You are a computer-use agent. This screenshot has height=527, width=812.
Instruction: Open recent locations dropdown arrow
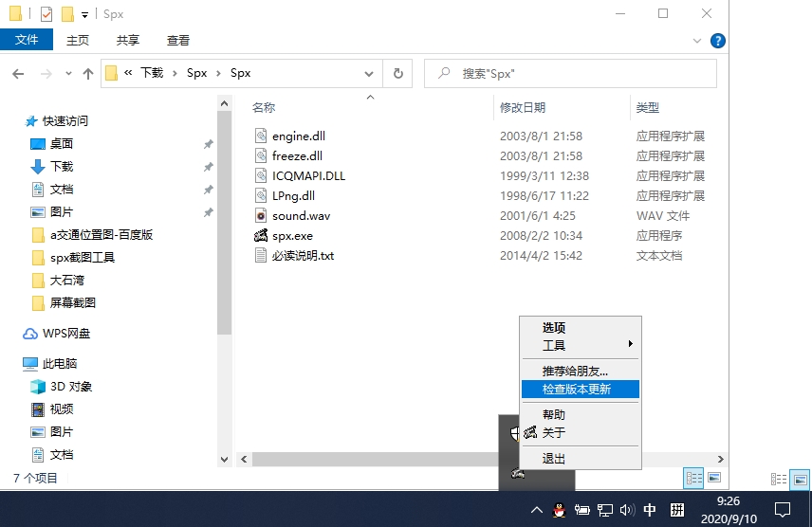point(68,74)
